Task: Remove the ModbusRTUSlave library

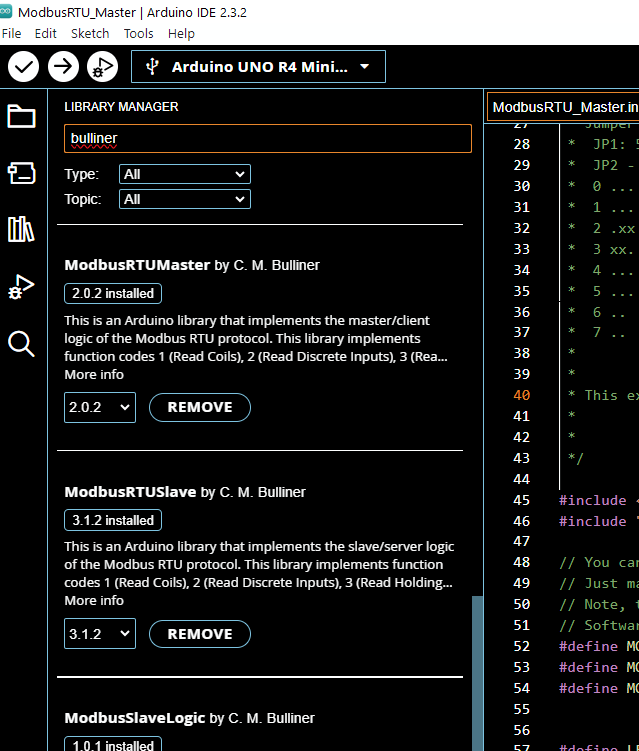Action: (x=200, y=634)
